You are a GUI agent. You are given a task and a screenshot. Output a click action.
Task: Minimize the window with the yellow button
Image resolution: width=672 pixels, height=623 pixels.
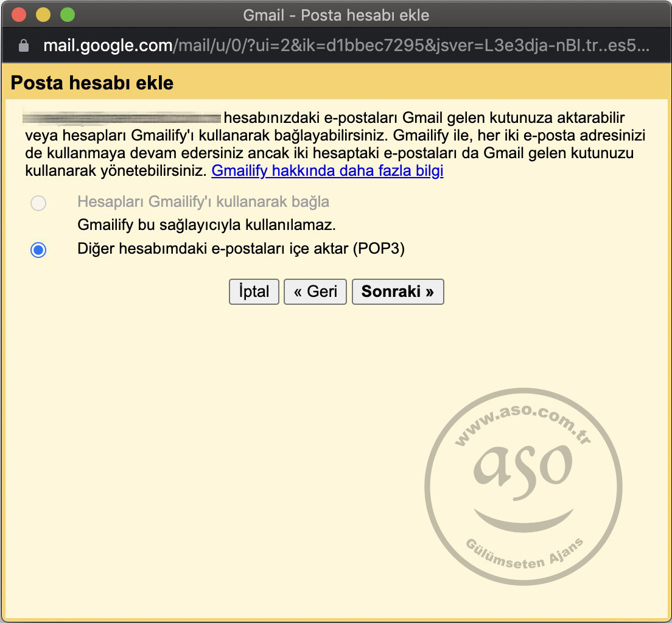coord(43,15)
